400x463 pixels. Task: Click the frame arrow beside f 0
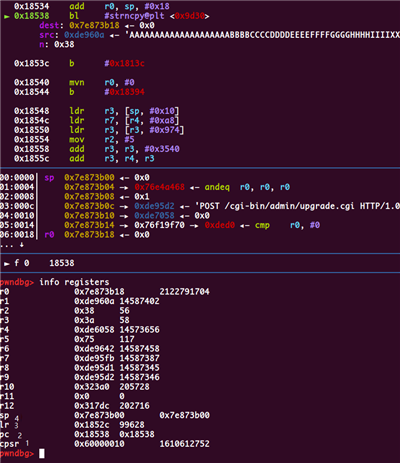pos(7,264)
